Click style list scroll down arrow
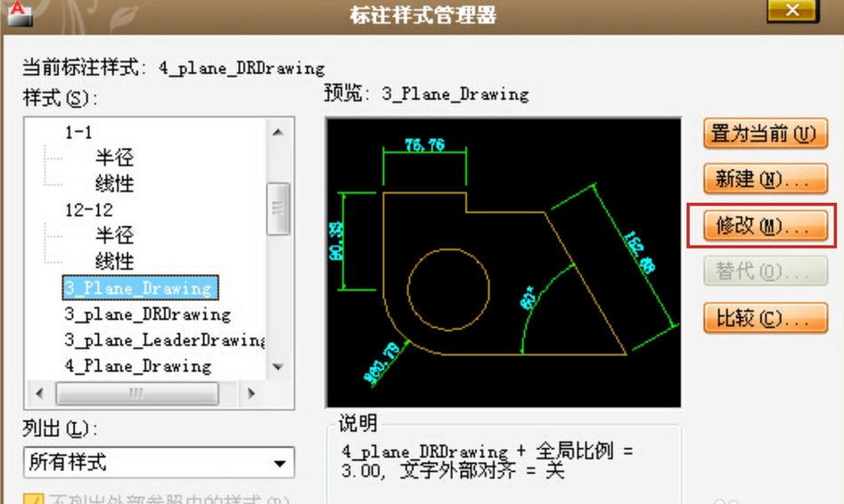This screenshot has height=504, width=844. pos(278,366)
